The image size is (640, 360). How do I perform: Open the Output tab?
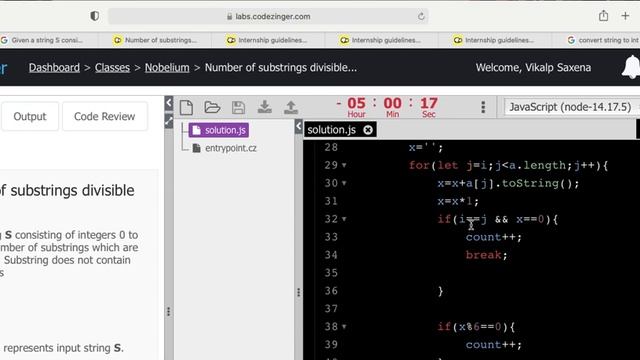[x=30, y=116]
